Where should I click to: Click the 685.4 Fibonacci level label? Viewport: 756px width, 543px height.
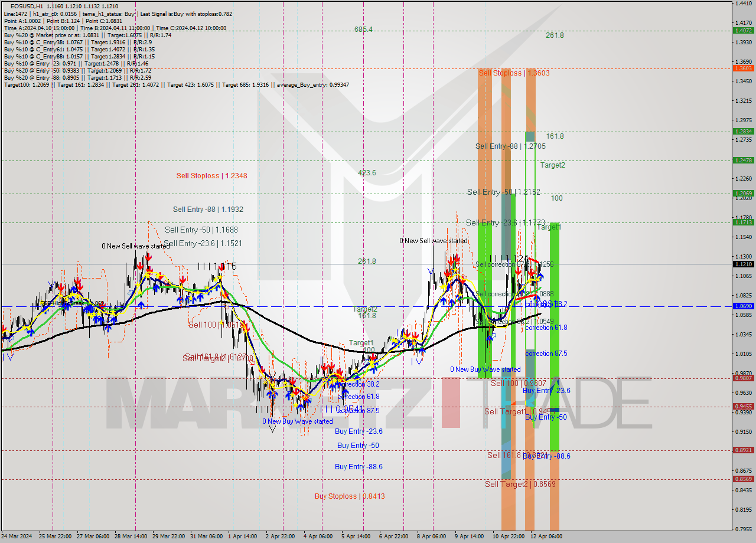pyautogui.click(x=363, y=30)
